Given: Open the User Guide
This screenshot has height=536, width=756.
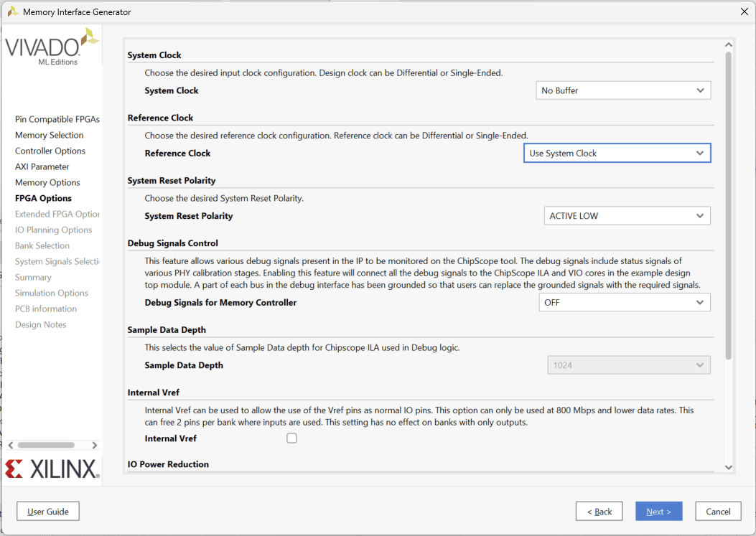Looking at the screenshot, I should pos(47,512).
